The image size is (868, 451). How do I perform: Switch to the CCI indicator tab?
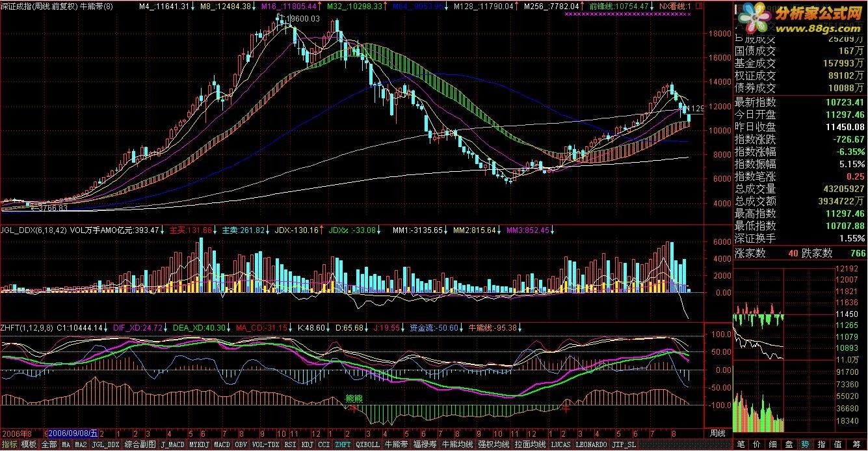point(324,444)
